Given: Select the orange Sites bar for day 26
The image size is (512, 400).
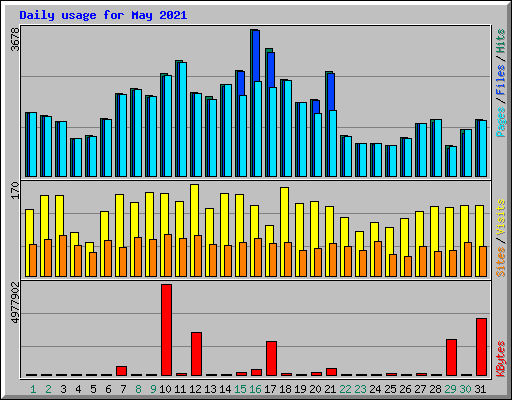Looking at the screenshot, I should (x=408, y=266).
